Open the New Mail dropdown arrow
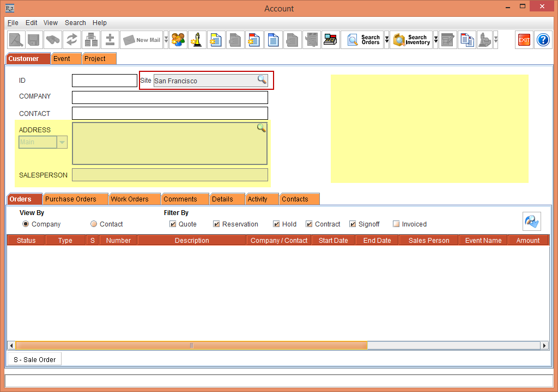 165,40
